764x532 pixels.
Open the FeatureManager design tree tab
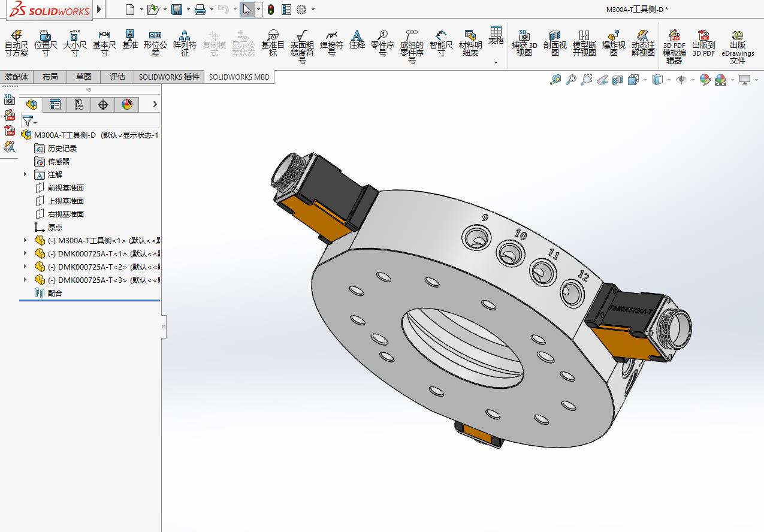coord(31,105)
